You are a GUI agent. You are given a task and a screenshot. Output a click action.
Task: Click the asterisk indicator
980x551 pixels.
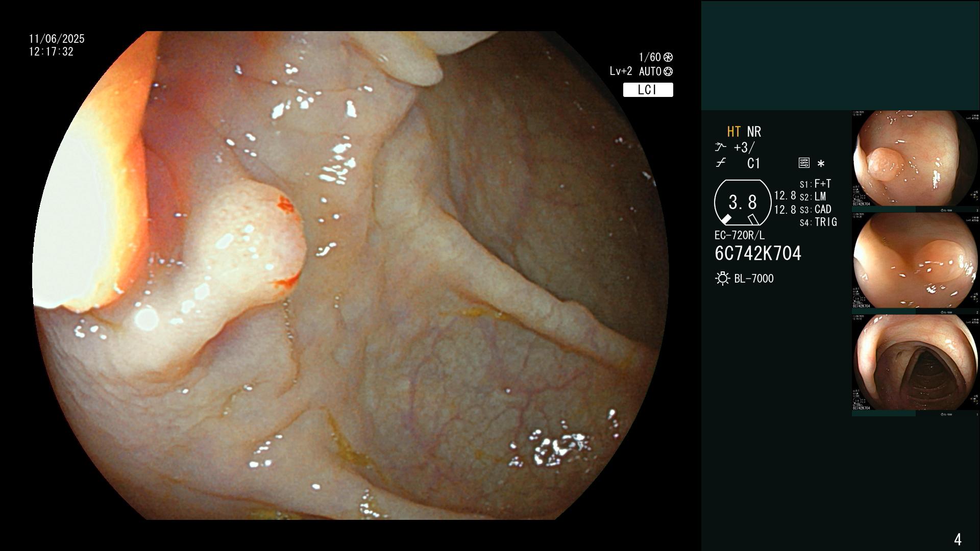821,164
